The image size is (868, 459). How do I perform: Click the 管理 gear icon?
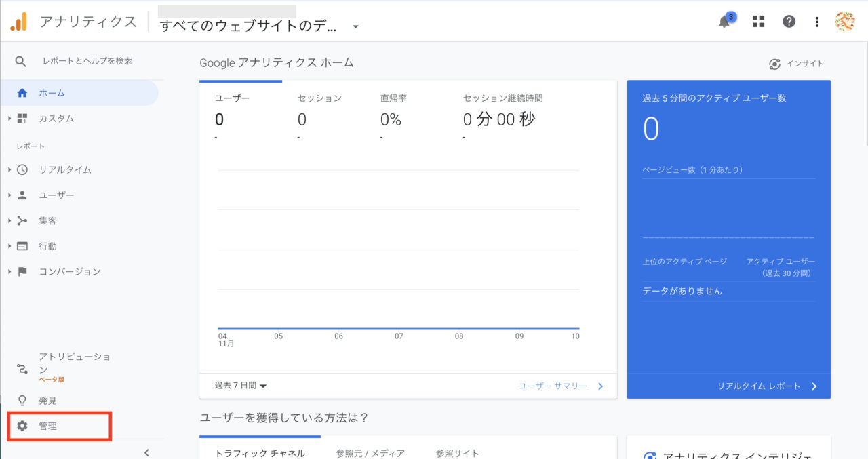coord(22,426)
